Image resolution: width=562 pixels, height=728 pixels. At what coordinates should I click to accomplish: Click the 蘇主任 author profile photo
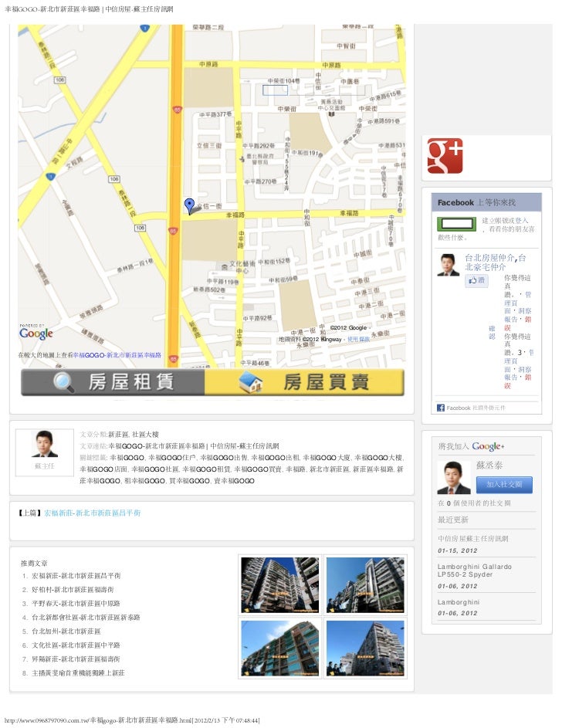(45, 445)
